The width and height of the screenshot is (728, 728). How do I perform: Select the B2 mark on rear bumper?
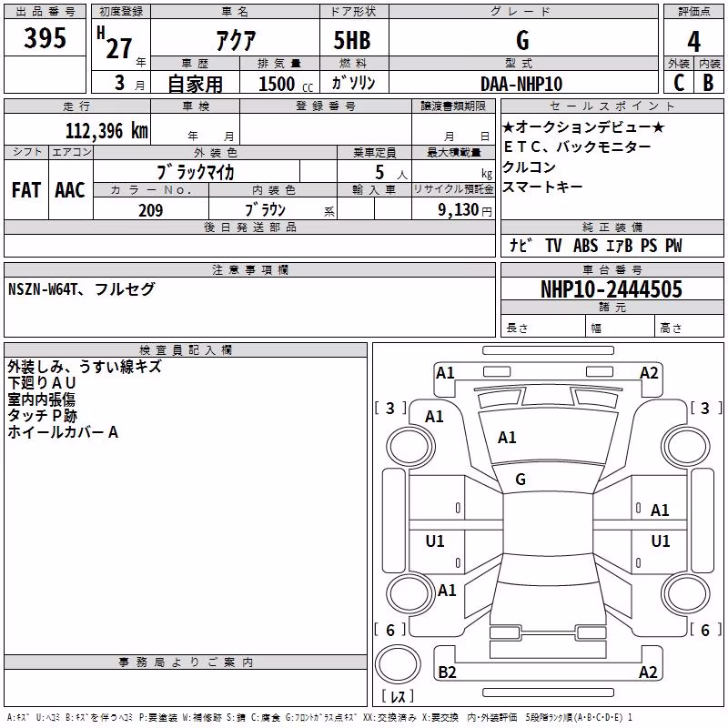pos(447,672)
